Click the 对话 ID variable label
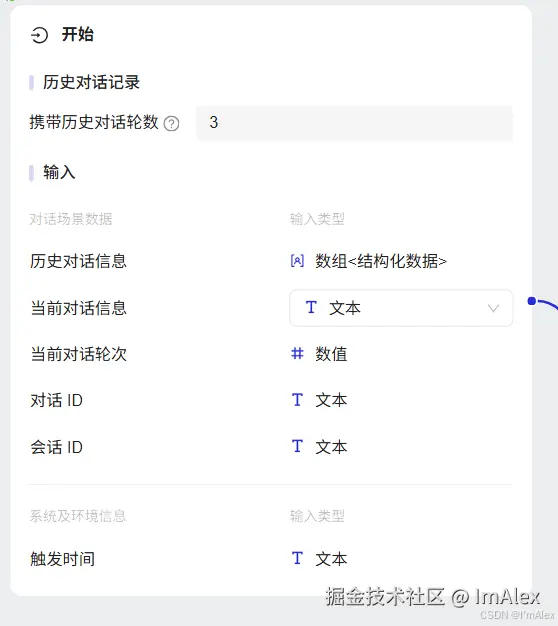Screen dimensions: 558x626 (57, 400)
